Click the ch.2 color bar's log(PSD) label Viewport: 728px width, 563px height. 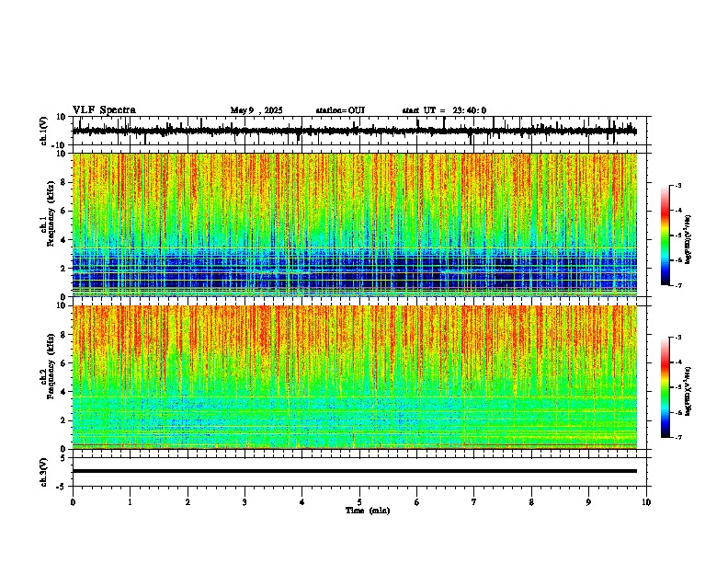point(688,392)
